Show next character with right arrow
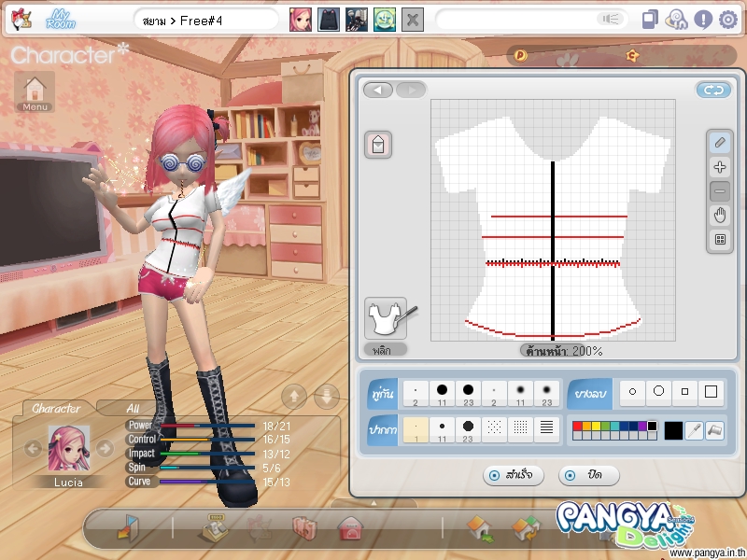The height and width of the screenshot is (560, 747). pos(105,448)
